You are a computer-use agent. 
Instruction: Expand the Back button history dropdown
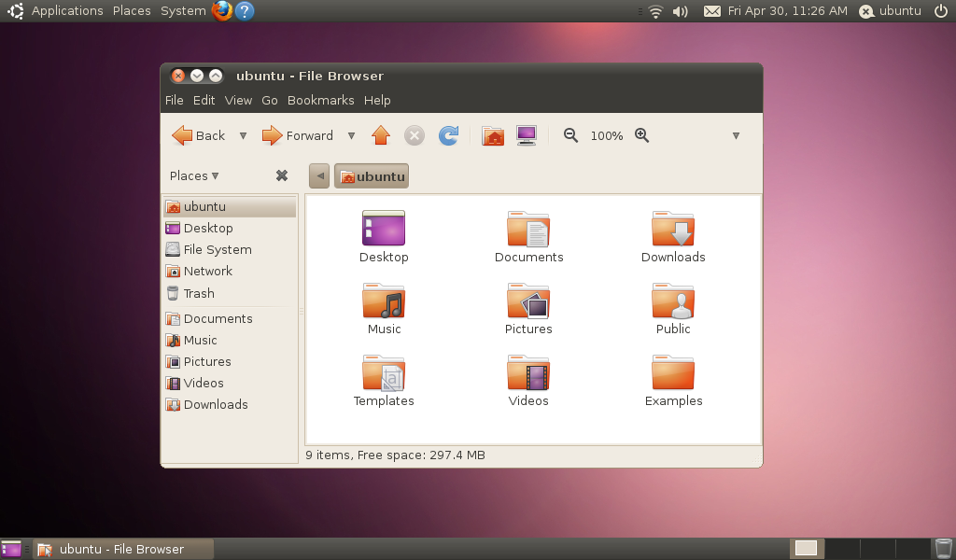[x=243, y=135]
